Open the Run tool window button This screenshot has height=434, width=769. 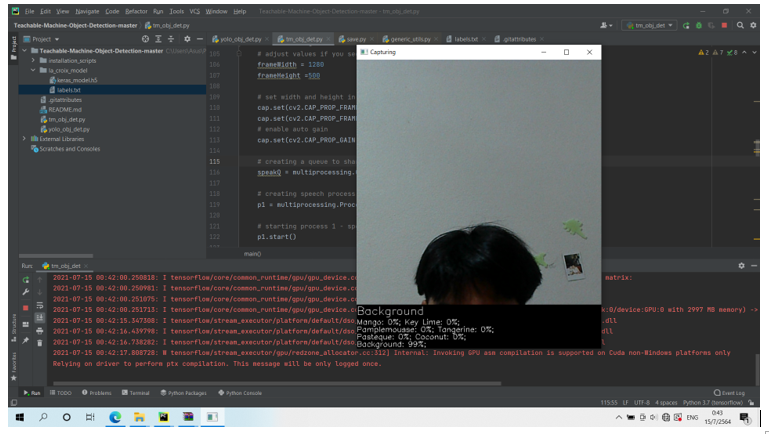(x=32, y=393)
